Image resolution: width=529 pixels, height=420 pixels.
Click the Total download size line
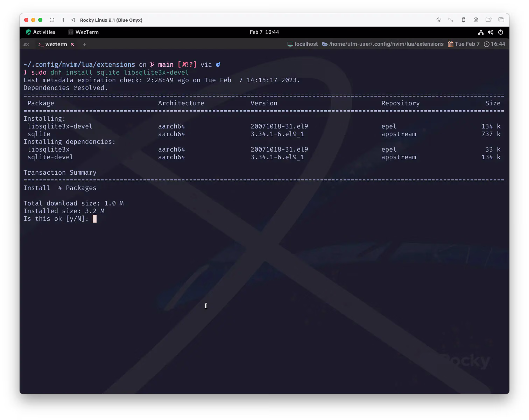pos(73,203)
